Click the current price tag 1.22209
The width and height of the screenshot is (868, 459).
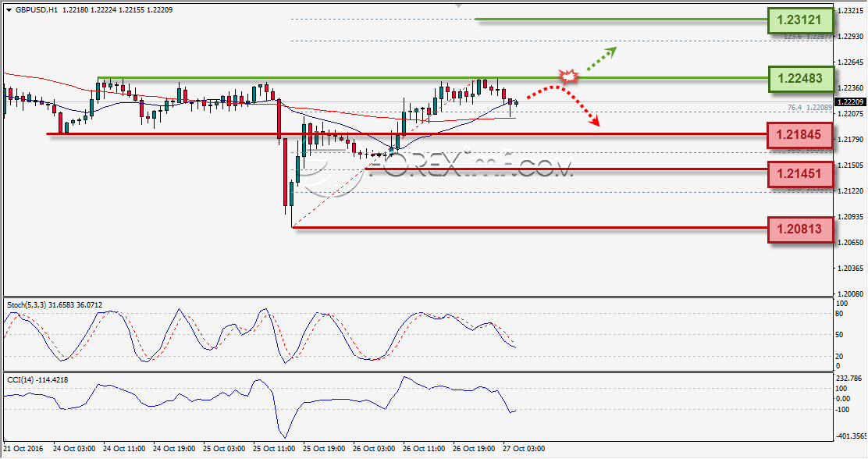pos(850,102)
